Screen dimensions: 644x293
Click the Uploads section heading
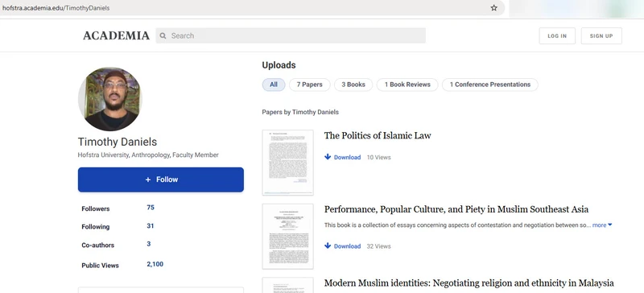tap(279, 65)
